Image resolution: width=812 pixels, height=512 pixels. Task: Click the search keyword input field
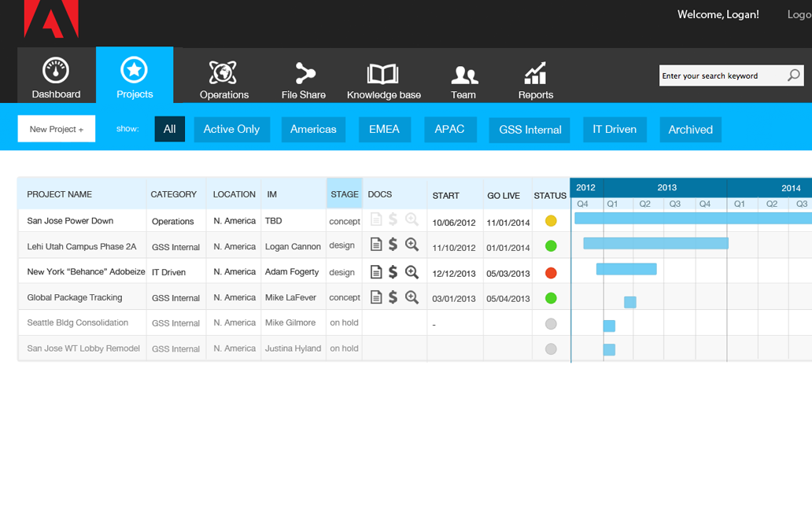pos(720,76)
